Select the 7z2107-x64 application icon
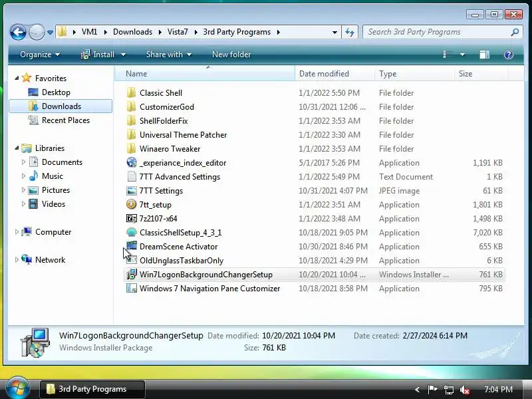532x399 pixels. click(x=131, y=219)
